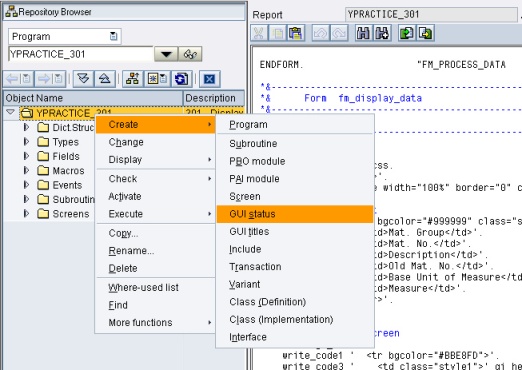Click the refresh object list icon
Screen dimensions: 522x370
181,79
